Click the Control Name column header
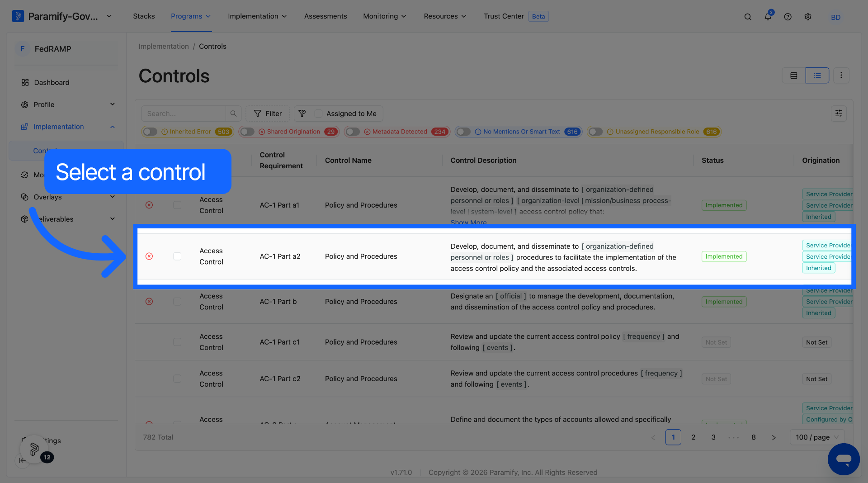Image resolution: width=868 pixels, height=483 pixels. (x=348, y=161)
